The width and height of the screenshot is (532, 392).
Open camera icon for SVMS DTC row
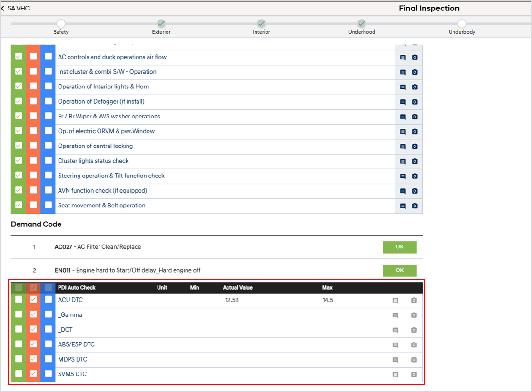coord(414,375)
